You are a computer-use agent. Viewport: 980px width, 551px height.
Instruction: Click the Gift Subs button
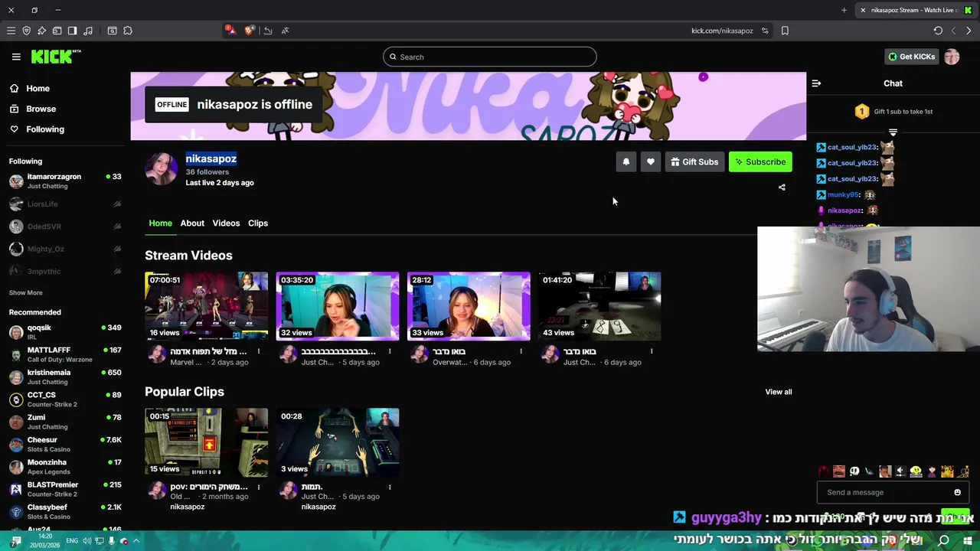(694, 162)
